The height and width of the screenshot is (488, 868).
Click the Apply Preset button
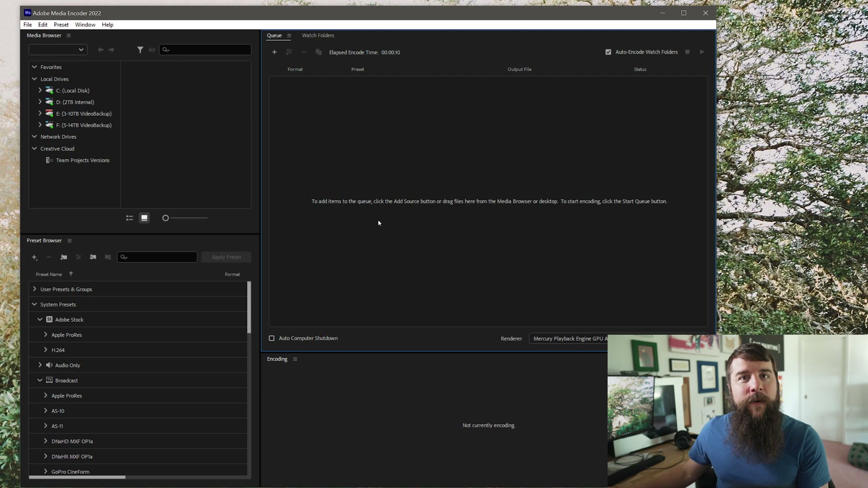226,257
